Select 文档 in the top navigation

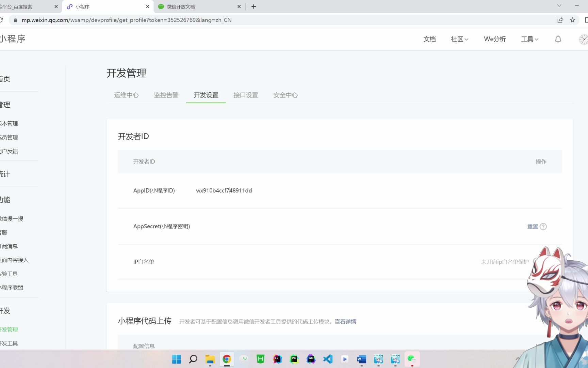point(429,39)
